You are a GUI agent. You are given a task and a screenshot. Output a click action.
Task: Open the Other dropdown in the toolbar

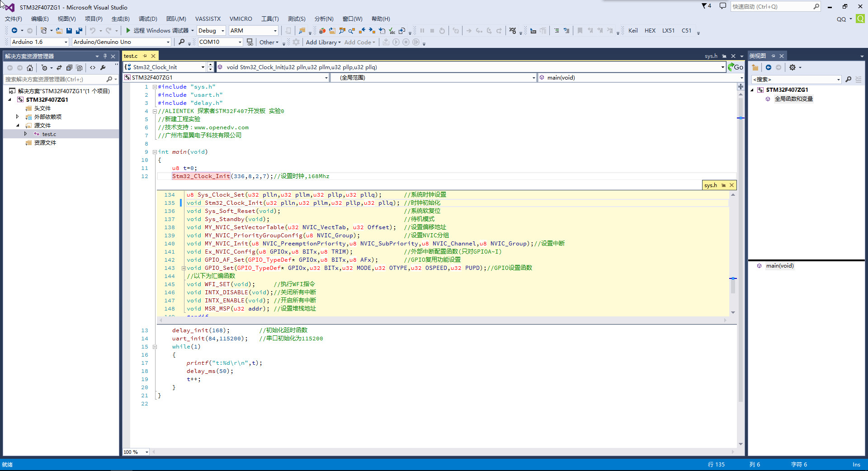(269, 42)
